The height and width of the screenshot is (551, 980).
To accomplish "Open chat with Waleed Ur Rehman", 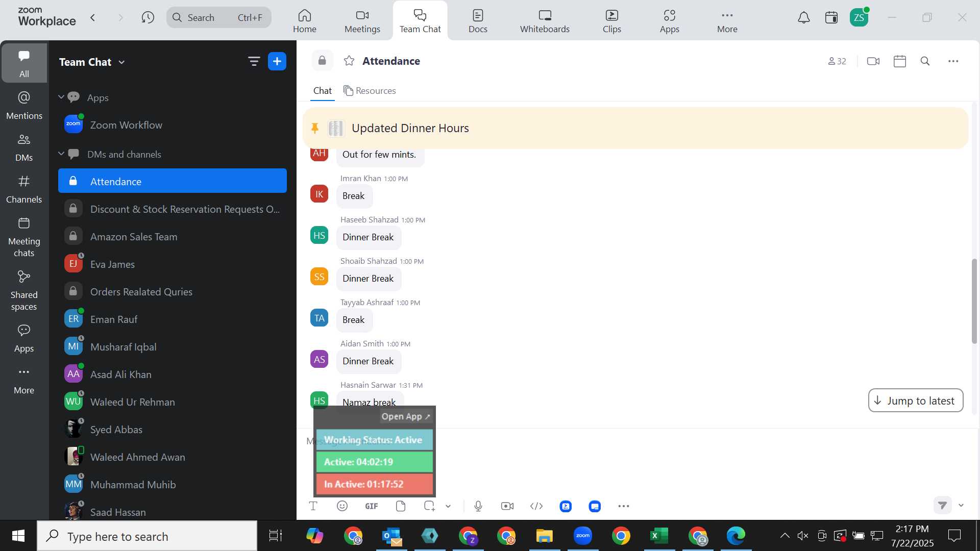I will pyautogui.click(x=173, y=402).
